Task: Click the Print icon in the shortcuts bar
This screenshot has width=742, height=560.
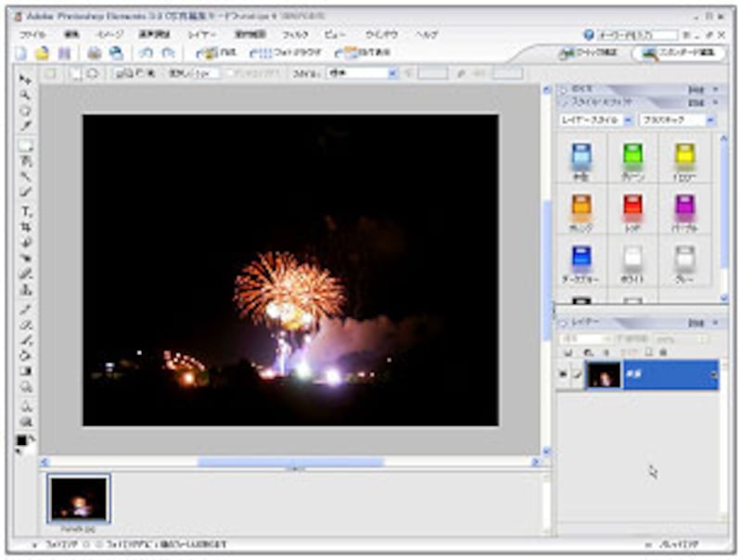Action: click(94, 53)
